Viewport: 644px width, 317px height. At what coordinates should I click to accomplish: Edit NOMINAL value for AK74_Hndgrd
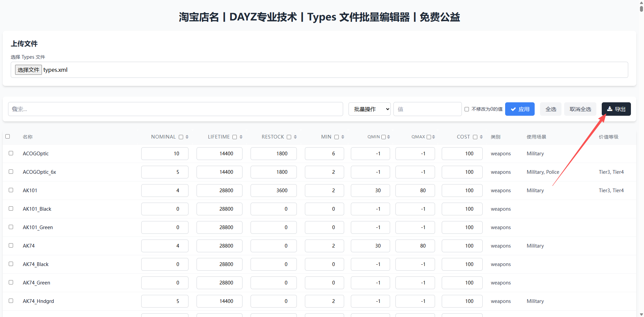[165, 301]
